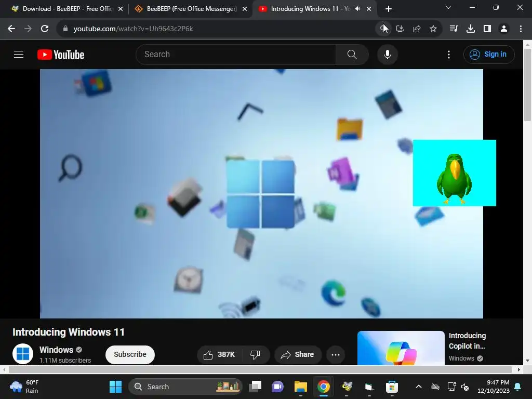Click the browser forward arrow

coord(28,29)
